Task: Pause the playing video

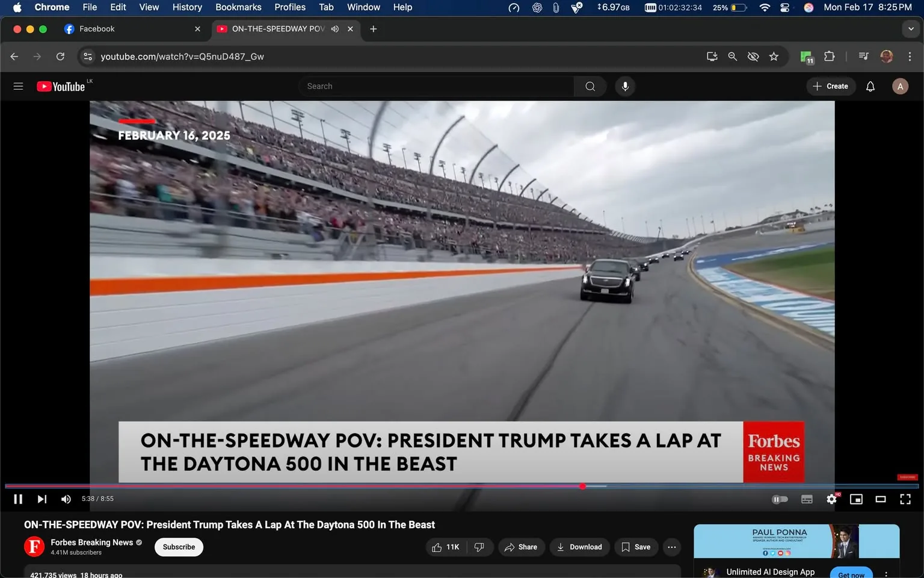Action: click(x=17, y=499)
